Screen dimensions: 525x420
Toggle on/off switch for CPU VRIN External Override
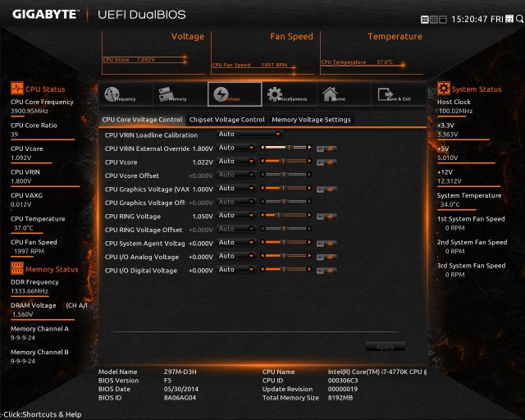click(326, 148)
